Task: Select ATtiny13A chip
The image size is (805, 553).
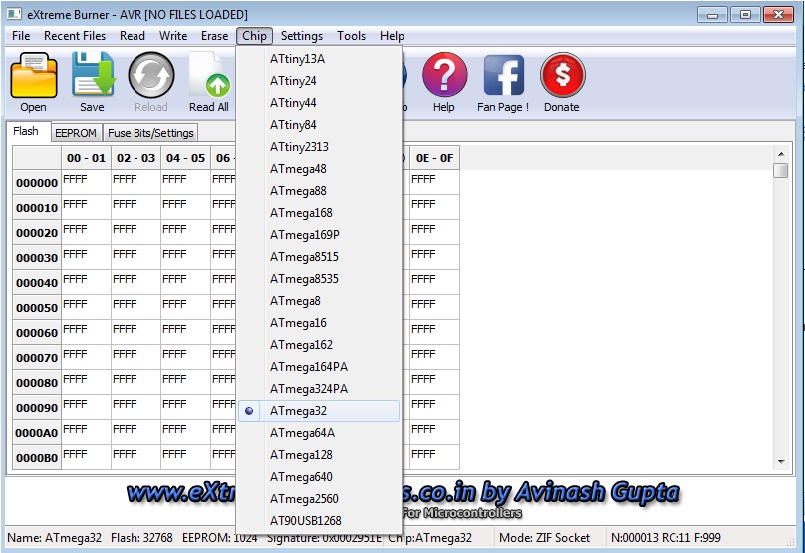Action: point(319,59)
